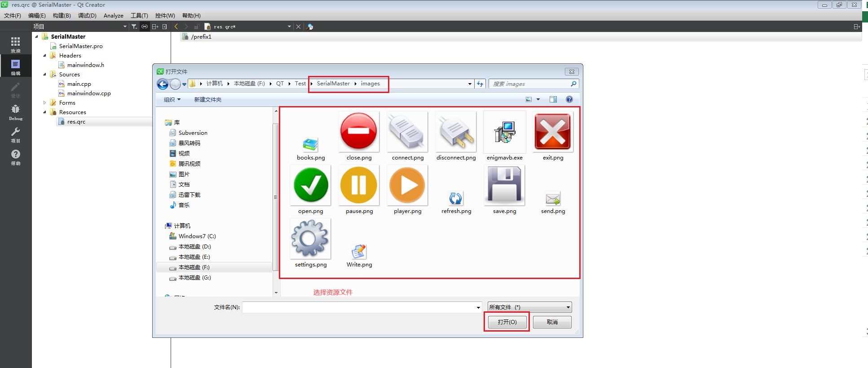
Task: Open the view mode dropdown arrow
Action: (538, 99)
